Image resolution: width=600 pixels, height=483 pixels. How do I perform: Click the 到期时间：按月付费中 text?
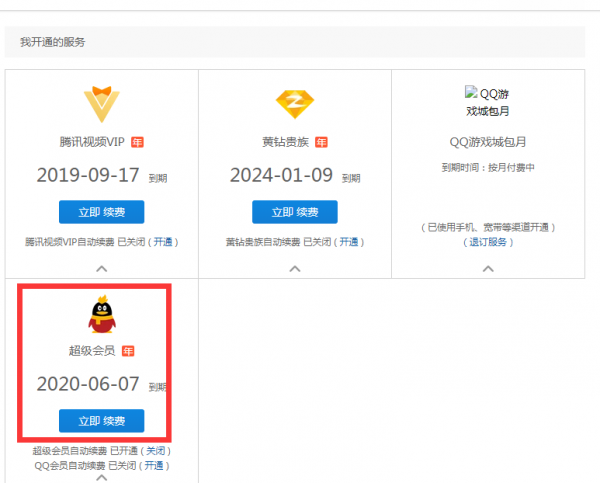[x=488, y=167]
